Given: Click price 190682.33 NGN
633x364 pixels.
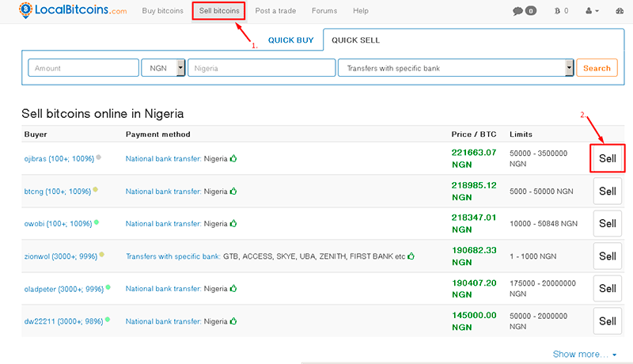Looking at the screenshot, I should click(x=473, y=256).
